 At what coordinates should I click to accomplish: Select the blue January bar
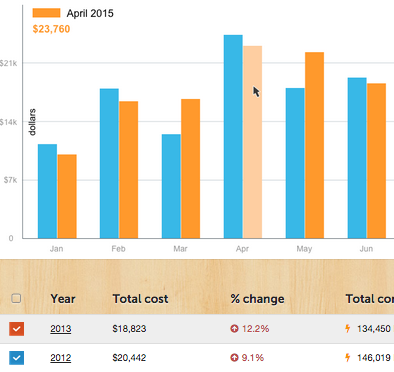47,191
